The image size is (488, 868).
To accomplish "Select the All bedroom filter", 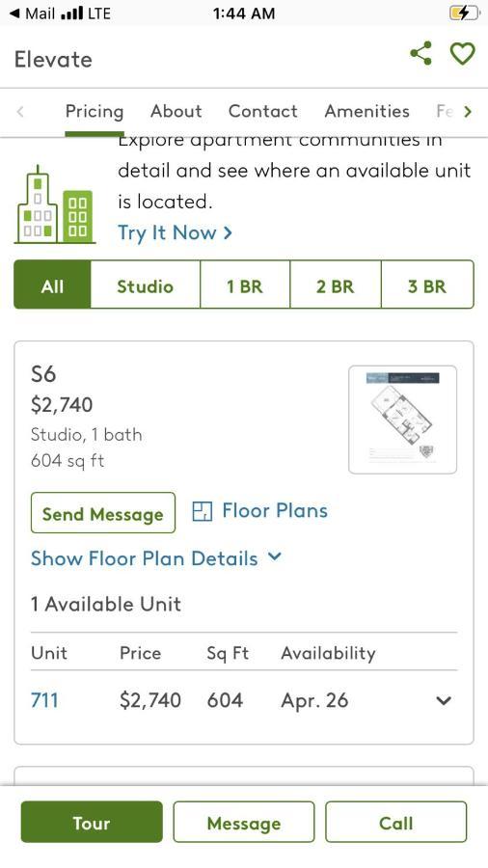I will point(52,285).
